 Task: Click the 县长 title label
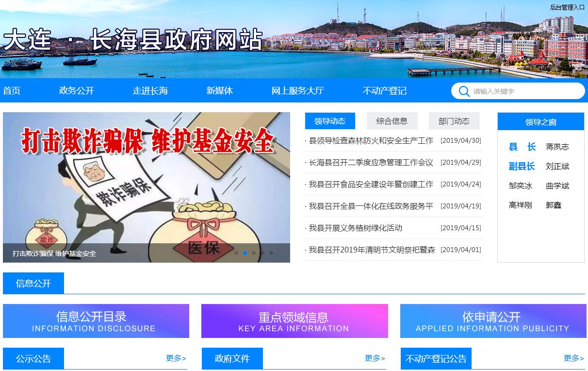[x=523, y=147]
